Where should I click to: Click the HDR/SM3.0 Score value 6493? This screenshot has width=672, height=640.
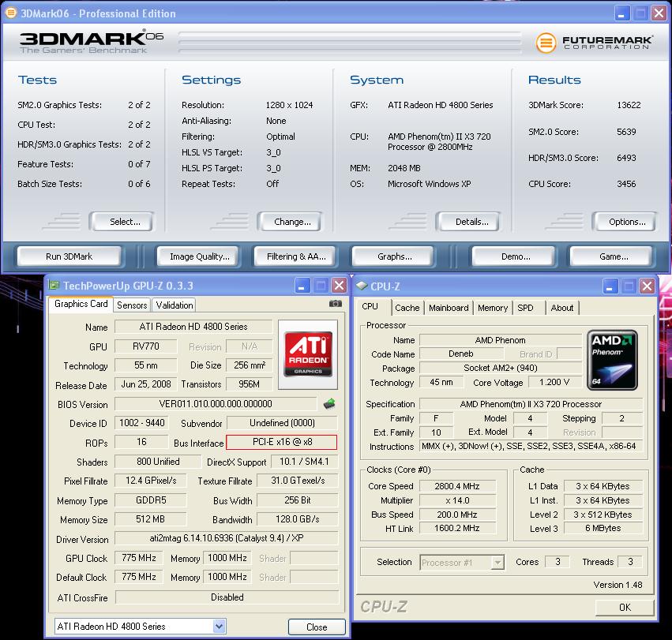pos(626,158)
